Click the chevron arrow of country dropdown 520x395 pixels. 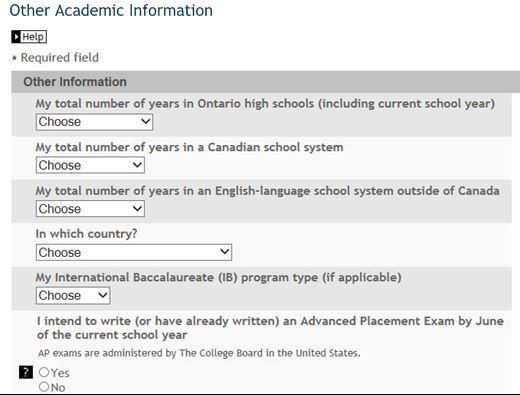click(x=225, y=251)
